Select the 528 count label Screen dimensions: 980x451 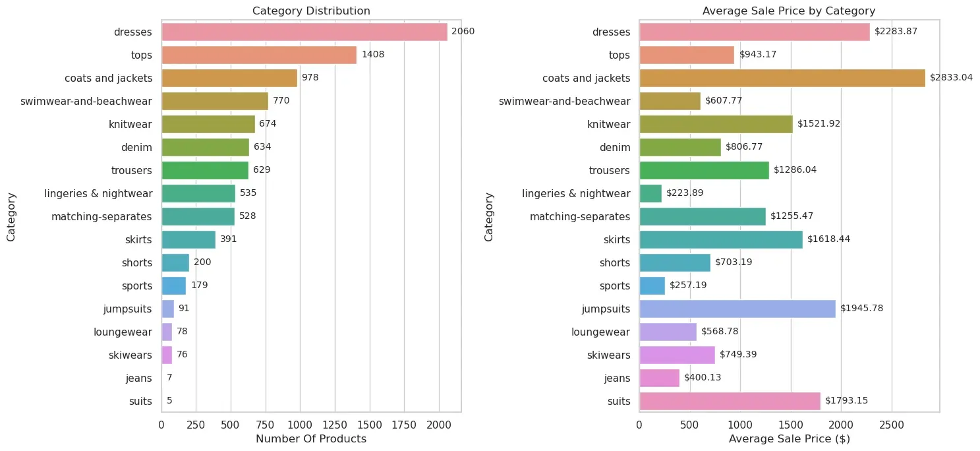pyautogui.click(x=248, y=216)
